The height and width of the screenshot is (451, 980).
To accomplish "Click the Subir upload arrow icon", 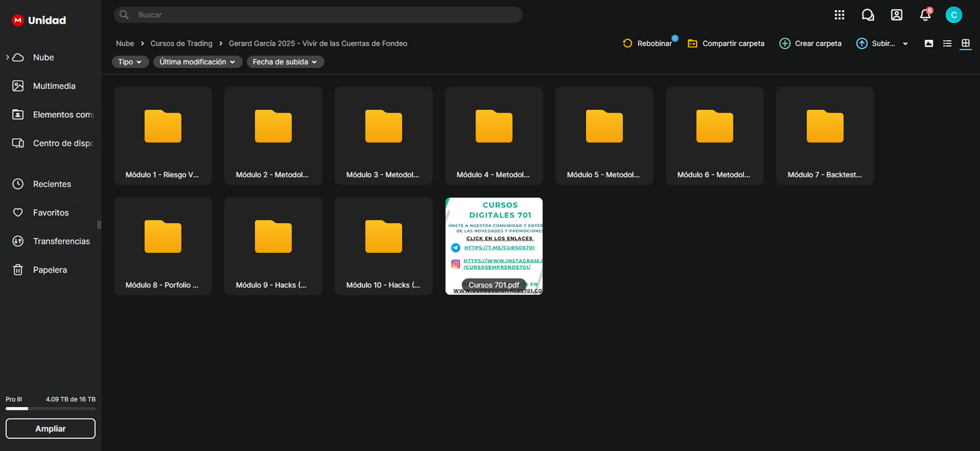I will coord(862,43).
